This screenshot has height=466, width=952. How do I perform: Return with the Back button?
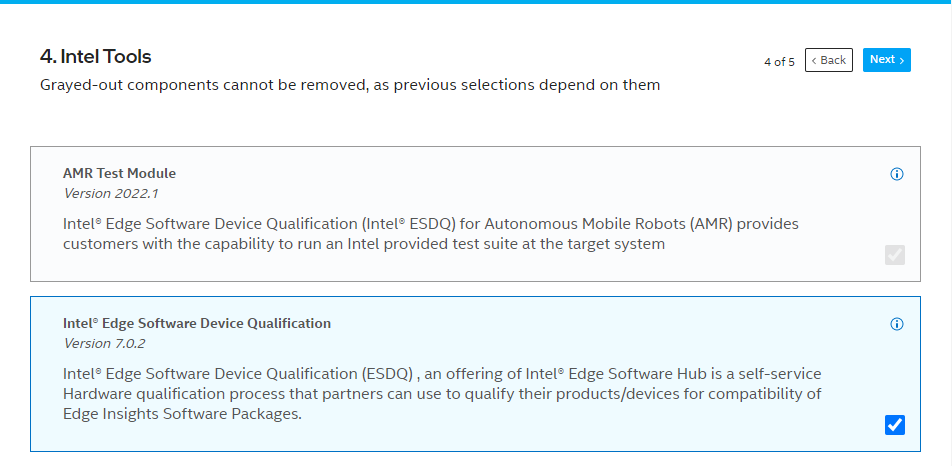(x=829, y=61)
